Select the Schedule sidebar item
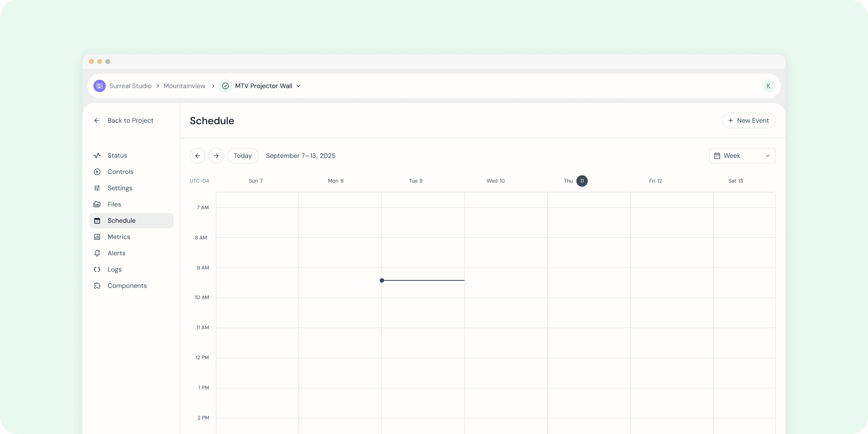868x434 pixels. click(131, 221)
